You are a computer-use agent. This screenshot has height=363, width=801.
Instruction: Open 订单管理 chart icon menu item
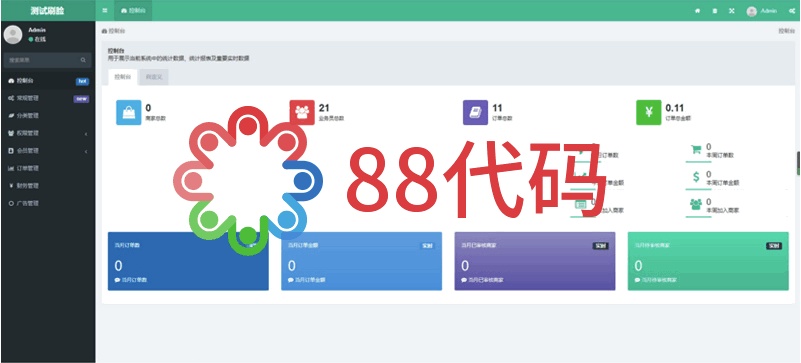click(48, 168)
